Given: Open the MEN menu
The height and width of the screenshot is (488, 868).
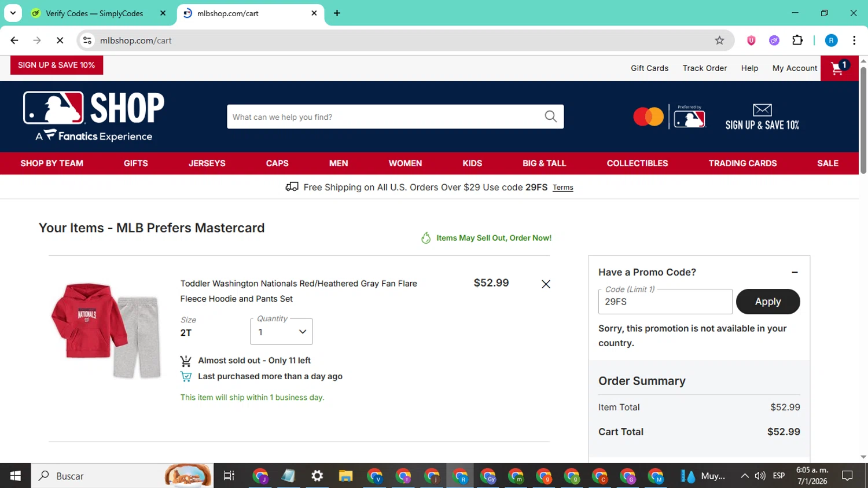Looking at the screenshot, I should 339,163.
